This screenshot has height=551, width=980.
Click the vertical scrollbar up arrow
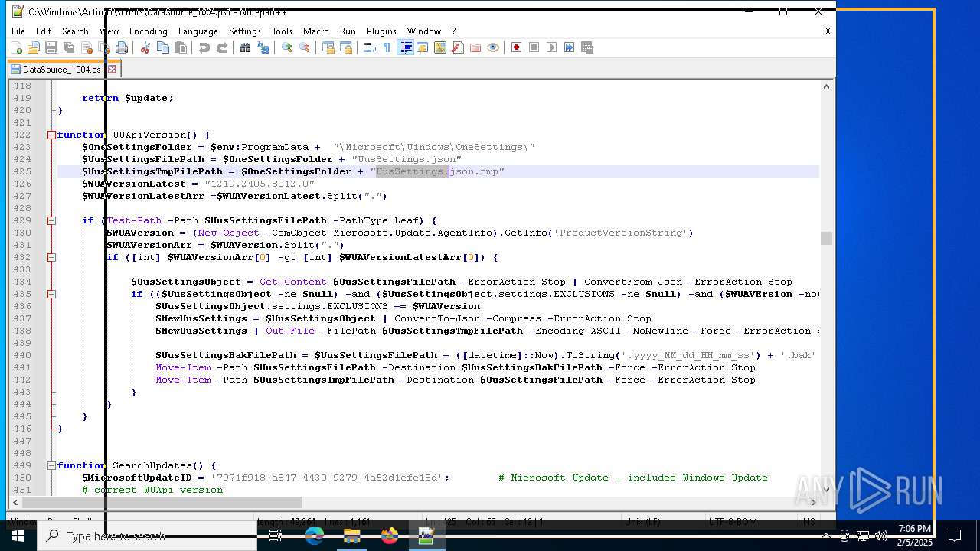tap(826, 86)
